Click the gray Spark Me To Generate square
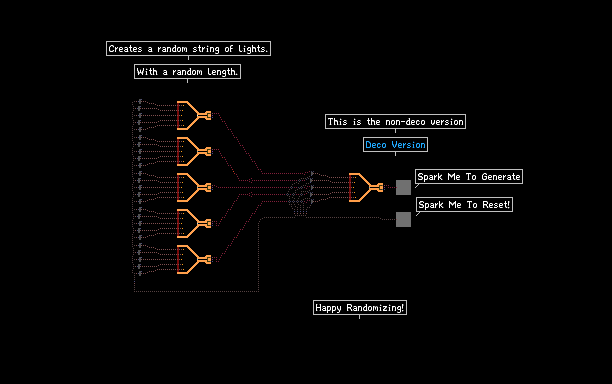This screenshot has width=612, height=384. pos(403,187)
